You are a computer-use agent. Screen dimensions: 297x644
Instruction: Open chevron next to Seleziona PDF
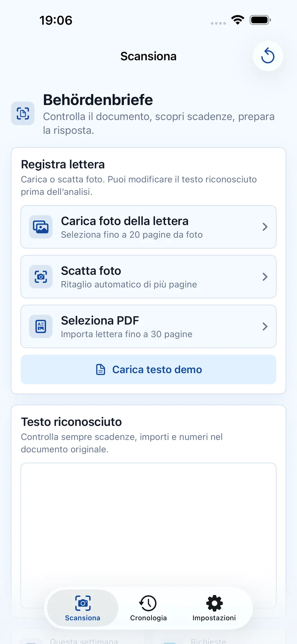pos(265,326)
